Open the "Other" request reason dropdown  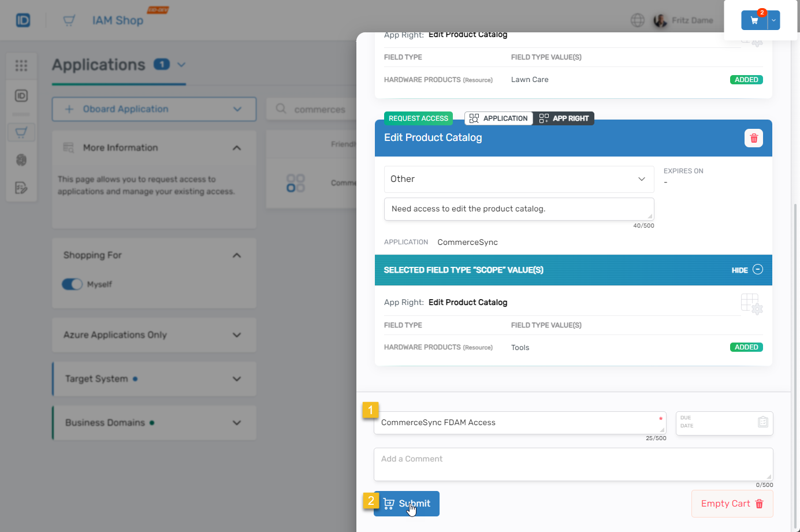coord(518,179)
